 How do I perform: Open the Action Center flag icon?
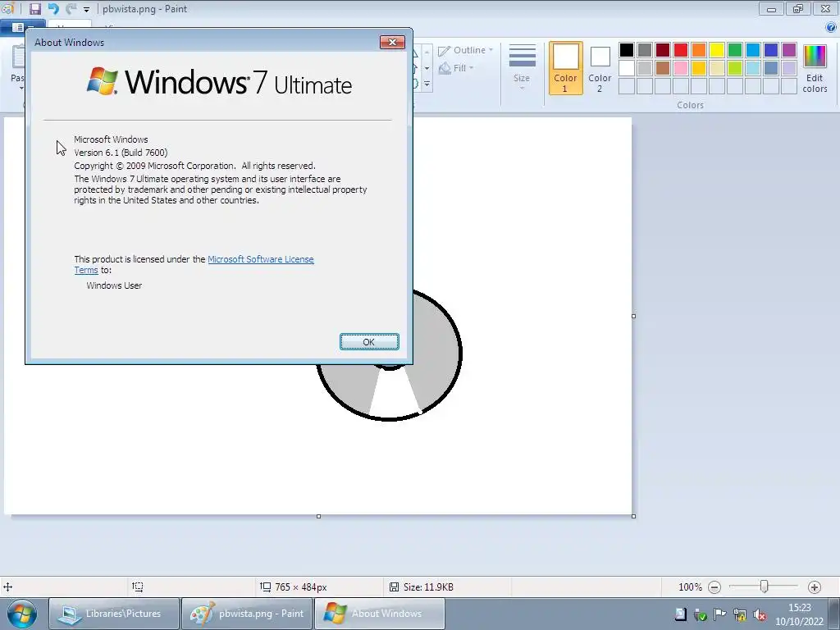coord(719,614)
